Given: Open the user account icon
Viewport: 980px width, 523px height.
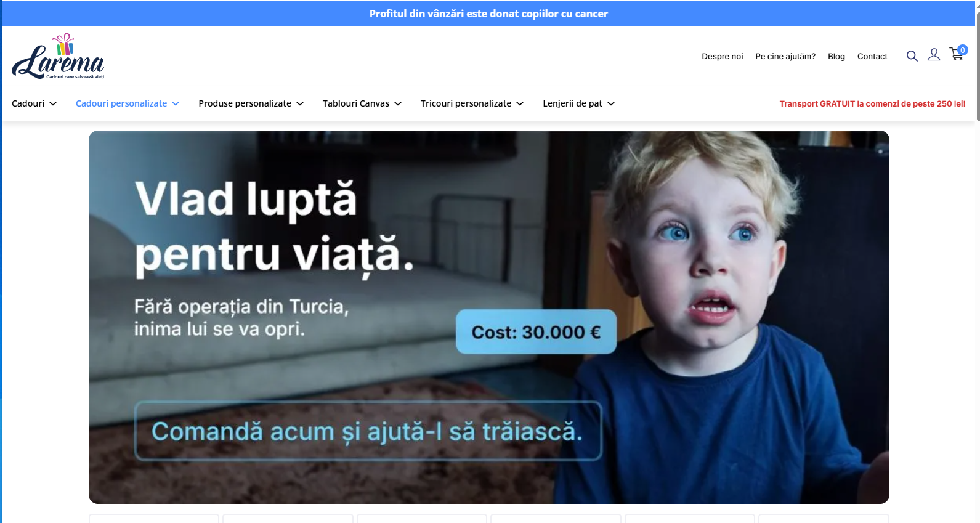Looking at the screenshot, I should (x=934, y=55).
